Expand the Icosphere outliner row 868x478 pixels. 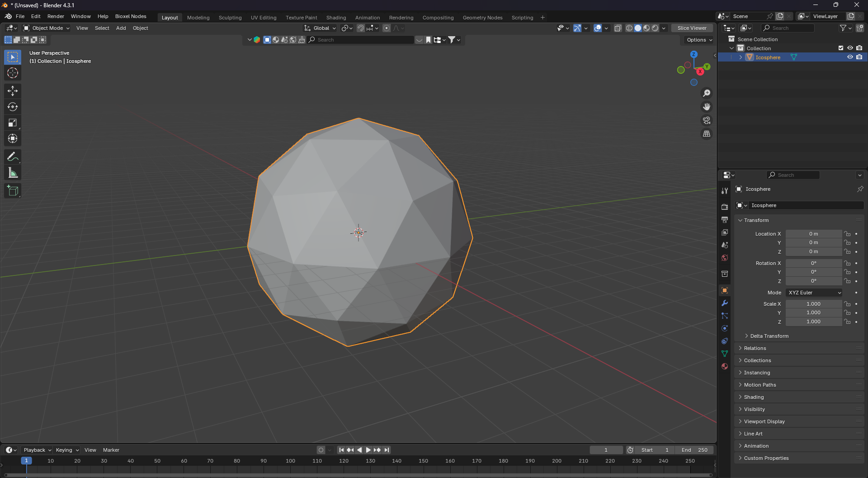741,57
